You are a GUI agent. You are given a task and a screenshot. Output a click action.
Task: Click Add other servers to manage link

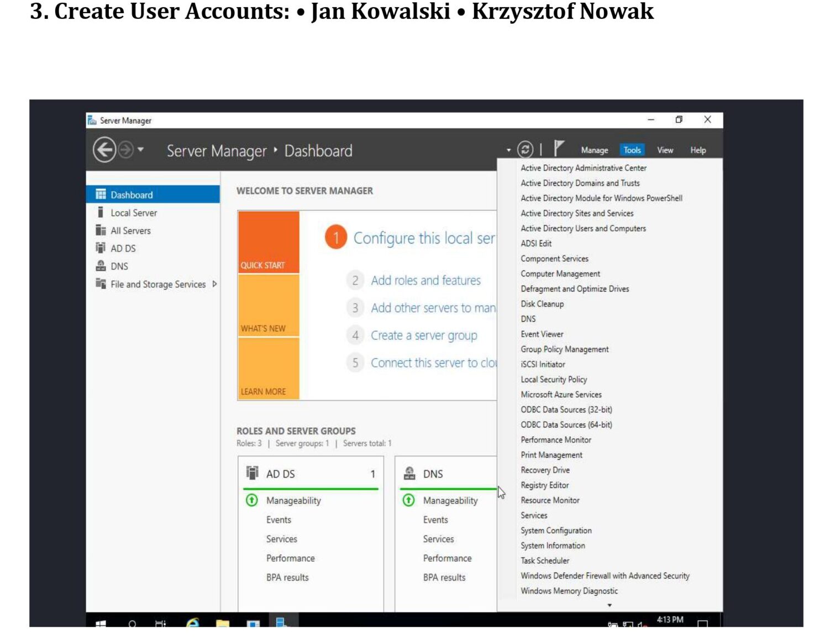(433, 308)
